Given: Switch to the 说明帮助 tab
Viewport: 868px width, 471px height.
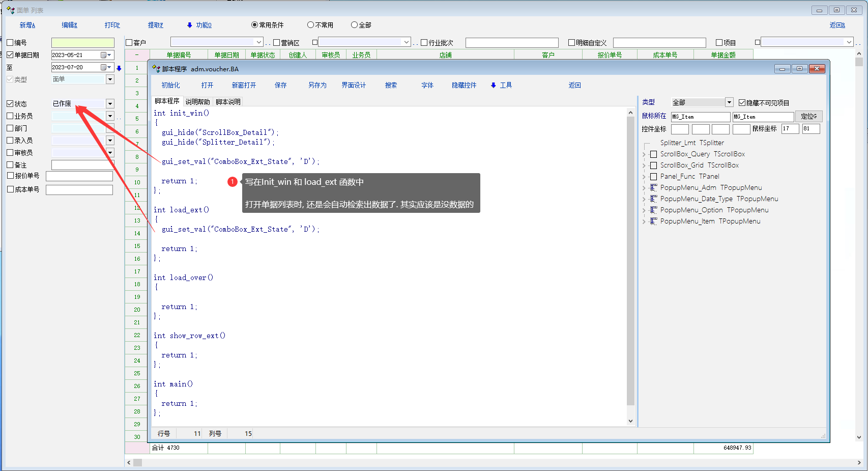Looking at the screenshot, I should point(197,102).
